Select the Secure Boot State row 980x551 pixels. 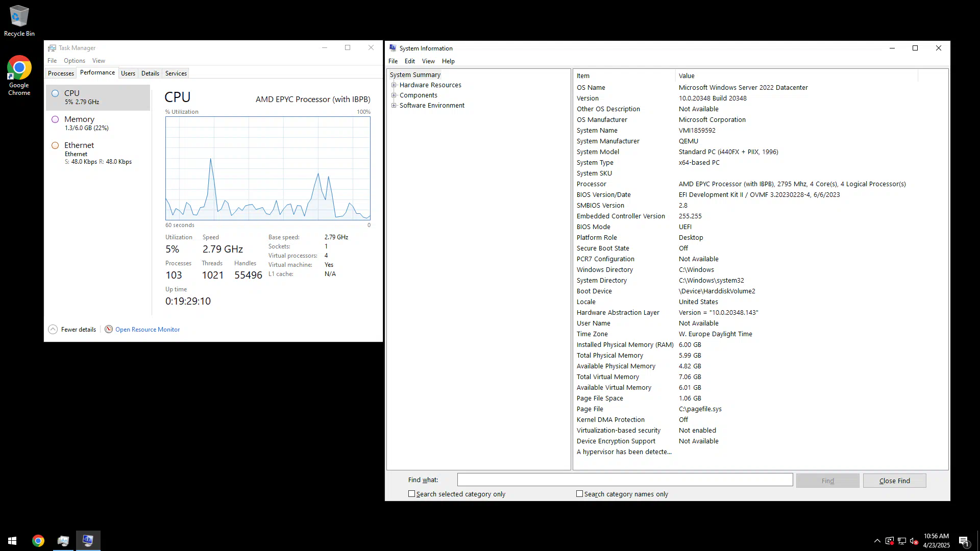745,248
